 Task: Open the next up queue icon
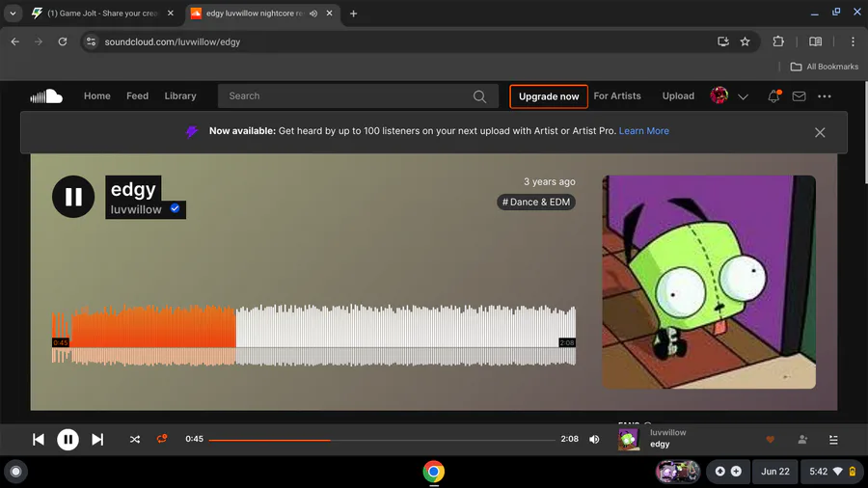pyautogui.click(x=833, y=440)
